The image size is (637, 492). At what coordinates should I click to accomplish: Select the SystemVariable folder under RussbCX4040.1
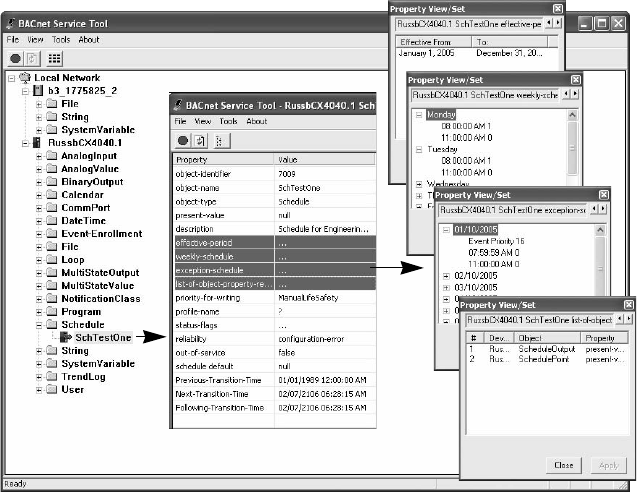point(98,364)
